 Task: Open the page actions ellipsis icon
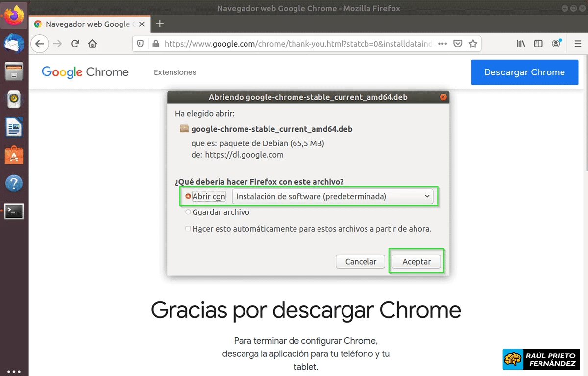(442, 44)
